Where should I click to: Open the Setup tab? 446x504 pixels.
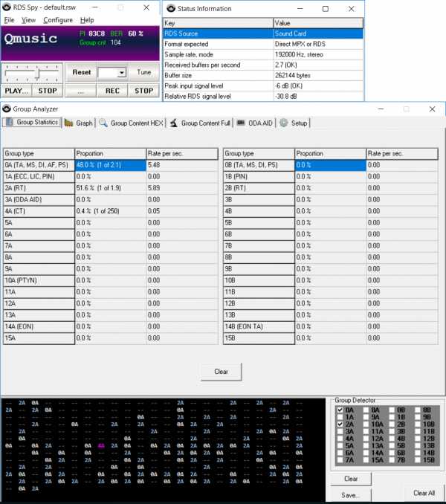(x=294, y=123)
